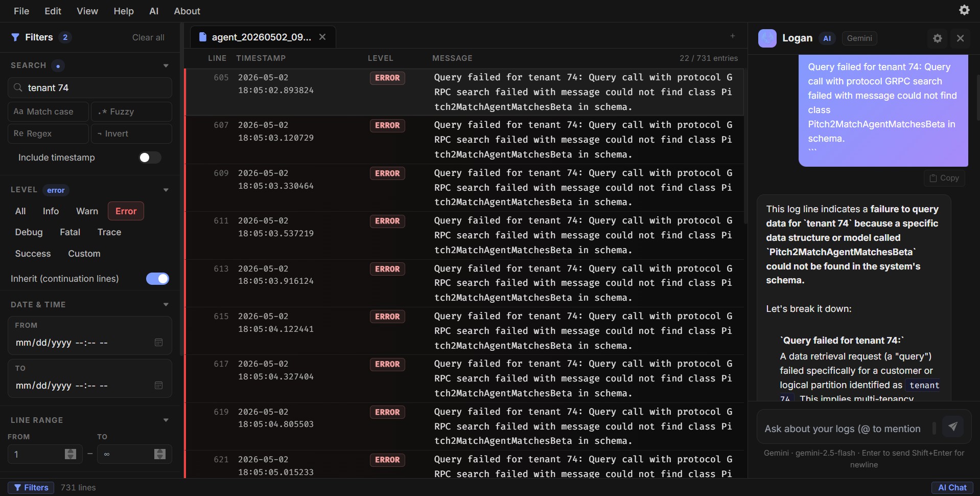Enable Fuzzy search option
The width and height of the screenshot is (980, 496).
(131, 111)
